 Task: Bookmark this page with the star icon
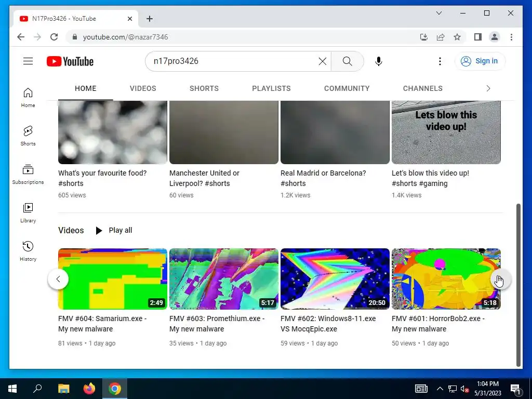457,37
